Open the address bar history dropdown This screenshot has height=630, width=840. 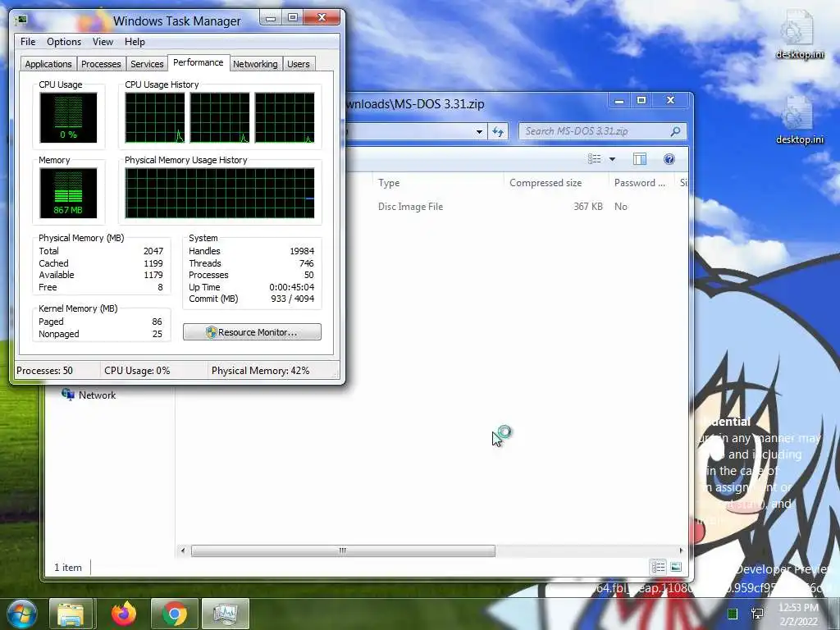click(479, 131)
